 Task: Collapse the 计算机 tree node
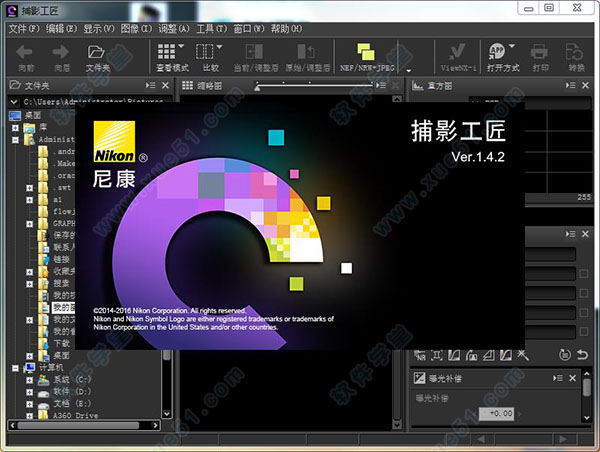pyautogui.click(x=15, y=368)
